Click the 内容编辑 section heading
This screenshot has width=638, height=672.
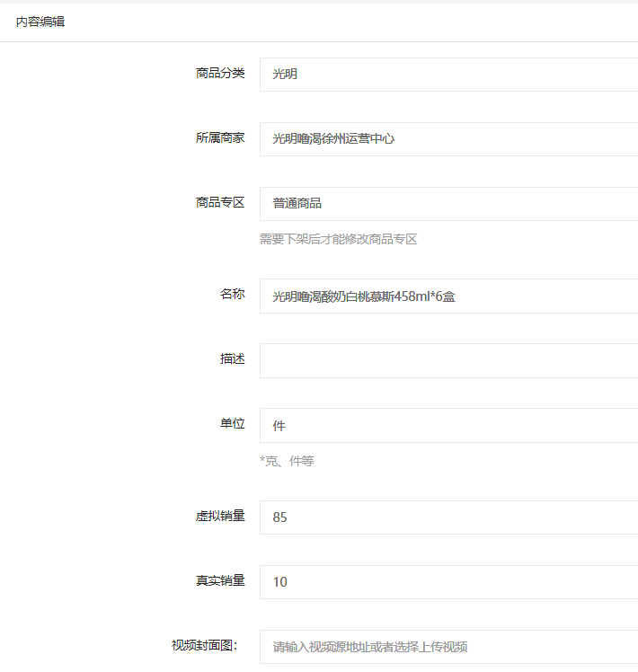coord(40,22)
